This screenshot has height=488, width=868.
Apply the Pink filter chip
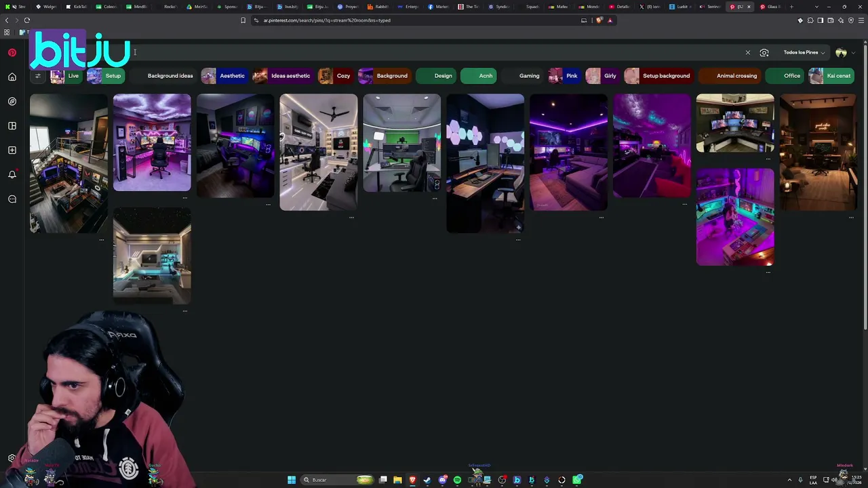[565, 76]
